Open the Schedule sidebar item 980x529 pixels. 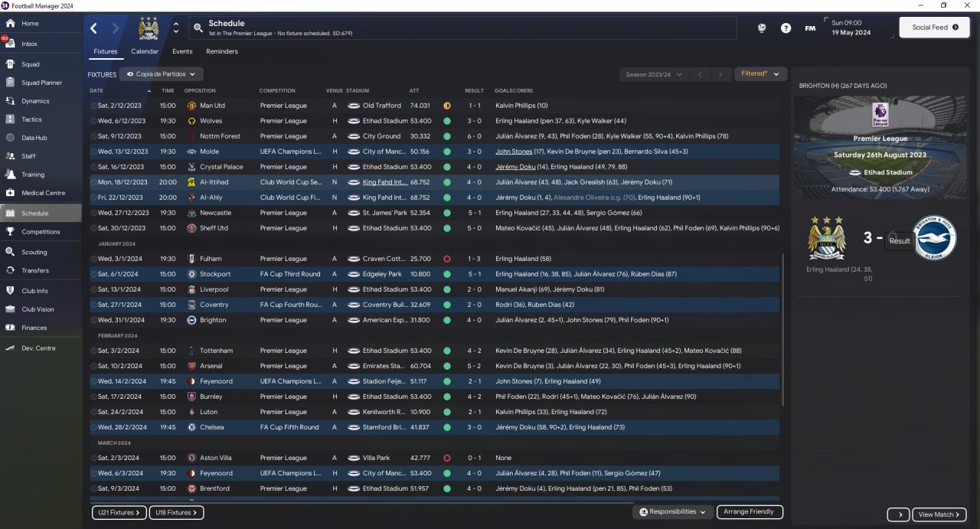pyautogui.click(x=41, y=214)
